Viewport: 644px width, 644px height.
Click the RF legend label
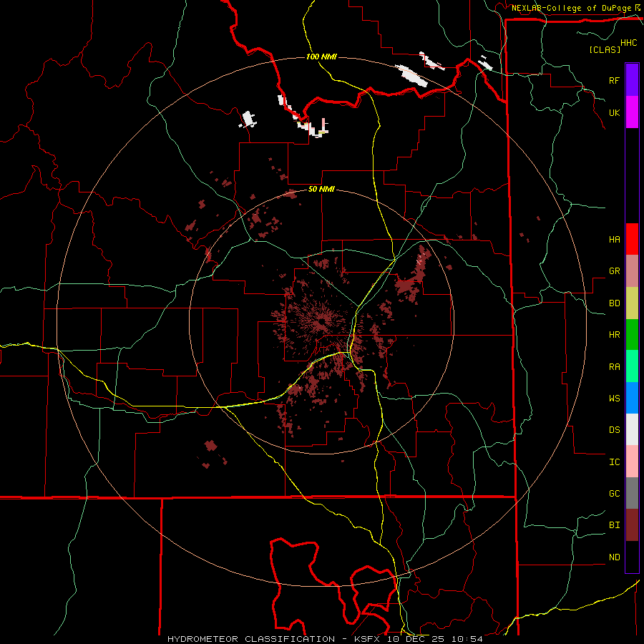point(614,80)
